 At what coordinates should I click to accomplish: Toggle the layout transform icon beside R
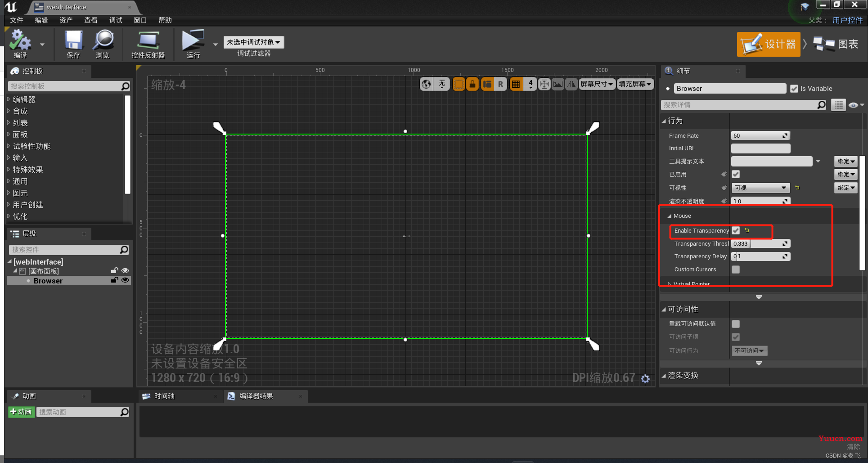(487, 84)
